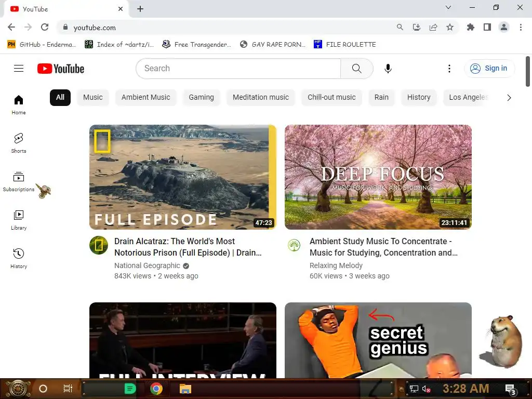Select the Rain filter chip

(381, 97)
